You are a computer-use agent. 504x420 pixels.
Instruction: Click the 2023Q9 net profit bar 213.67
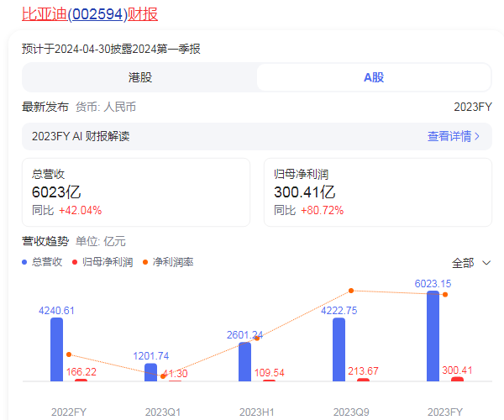(x=363, y=380)
